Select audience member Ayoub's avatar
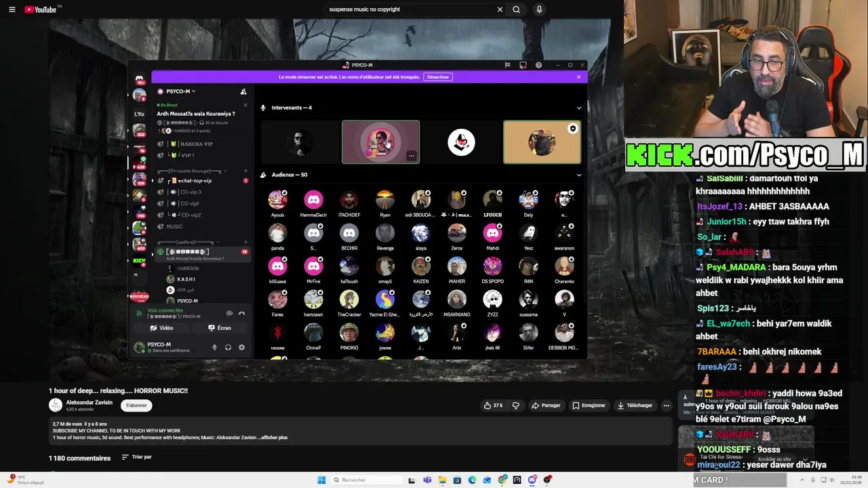The width and height of the screenshot is (868, 488). [277, 199]
